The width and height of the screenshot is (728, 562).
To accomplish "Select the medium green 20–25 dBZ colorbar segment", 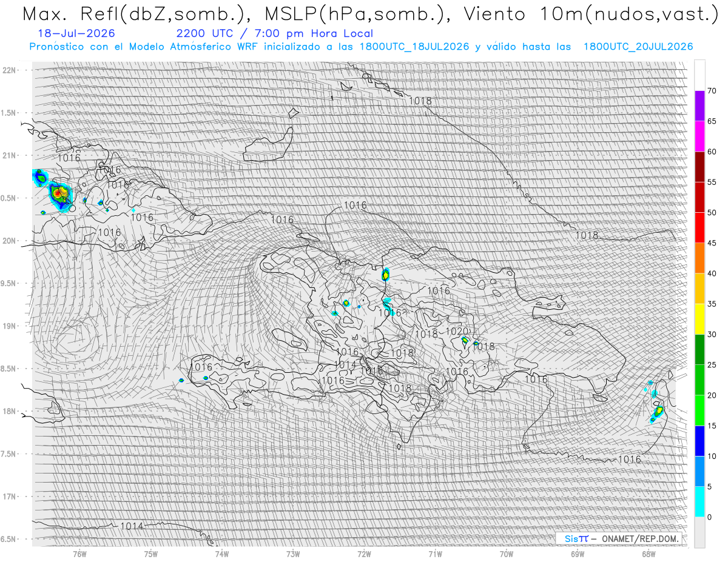I will tap(699, 380).
